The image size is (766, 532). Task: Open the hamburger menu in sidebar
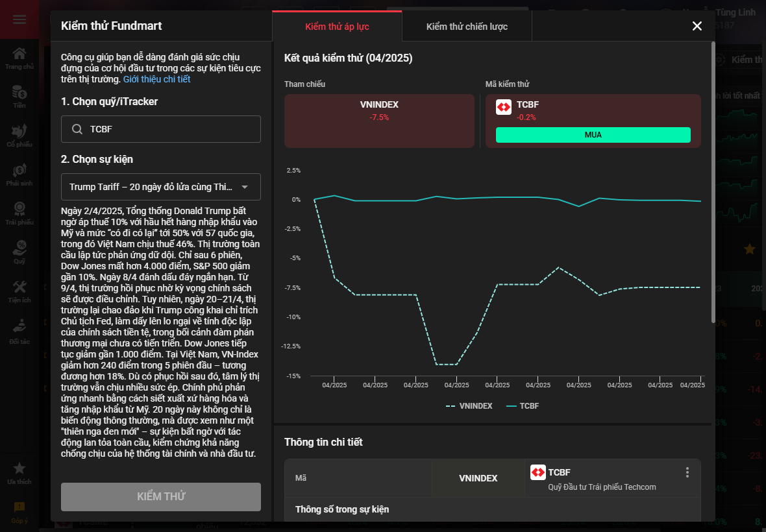pos(19,19)
